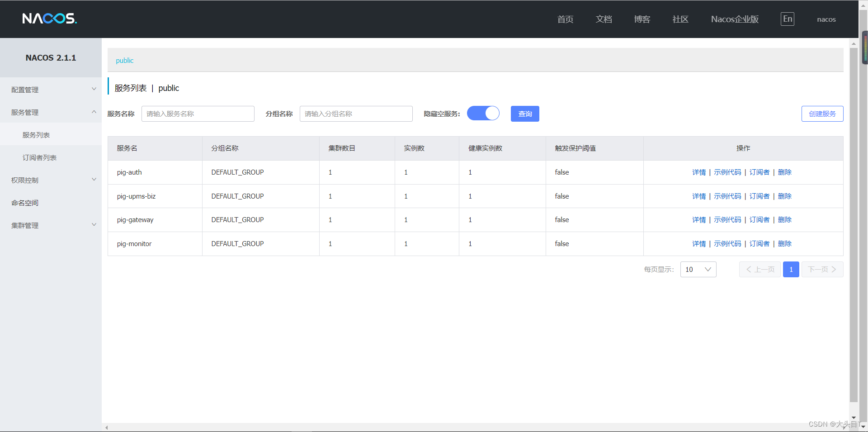Open 文档 in top navigation
This screenshot has height=432, width=868.
coord(604,19)
